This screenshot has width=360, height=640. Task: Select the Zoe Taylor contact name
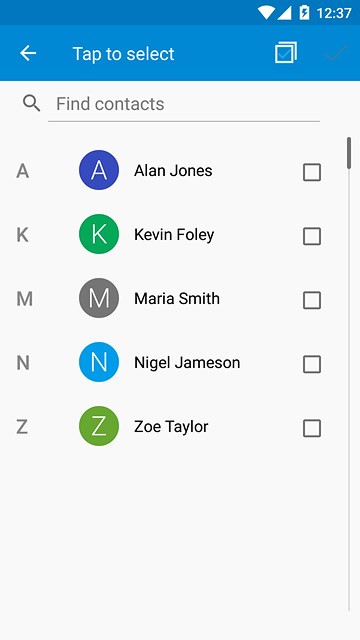click(x=171, y=427)
